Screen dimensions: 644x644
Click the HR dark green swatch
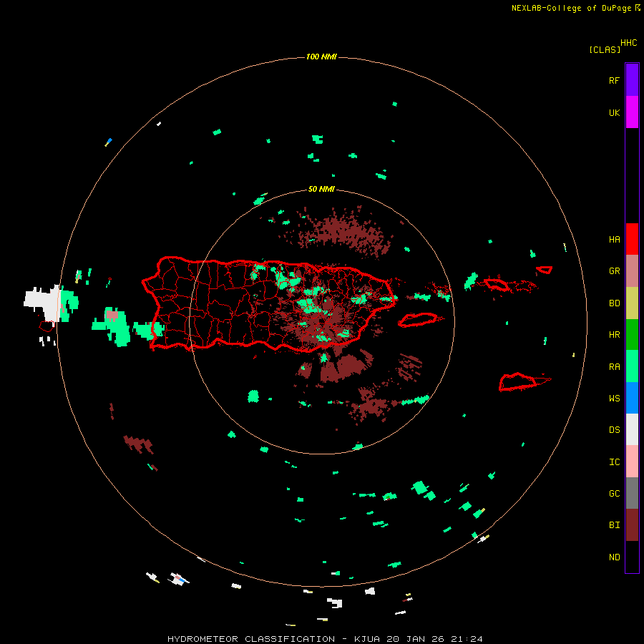click(x=632, y=335)
